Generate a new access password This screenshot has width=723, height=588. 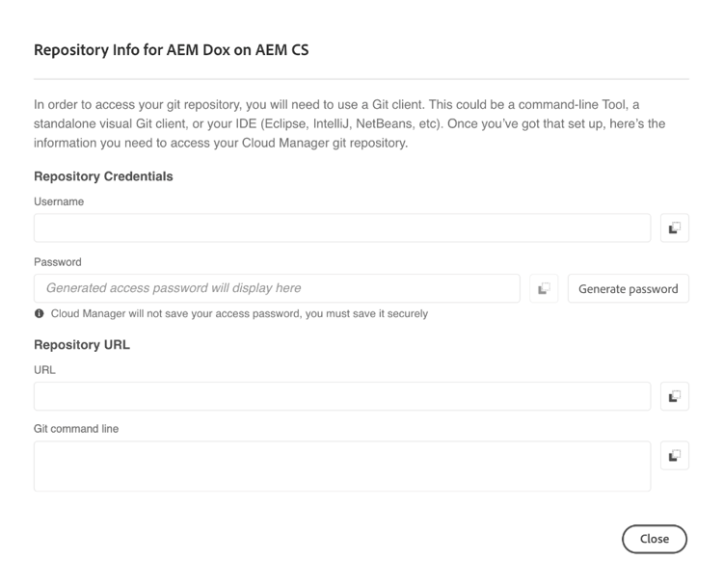[628, 288]
